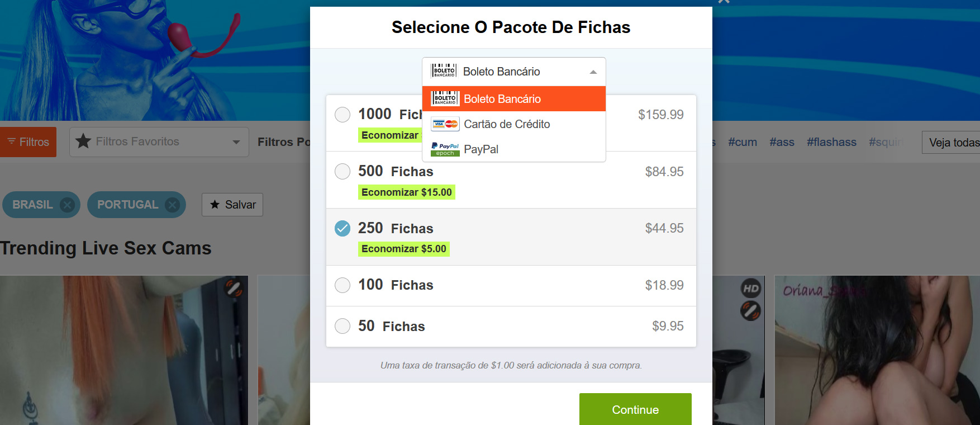
Task: Click the credit card logos icon
Action: point(445,124)
